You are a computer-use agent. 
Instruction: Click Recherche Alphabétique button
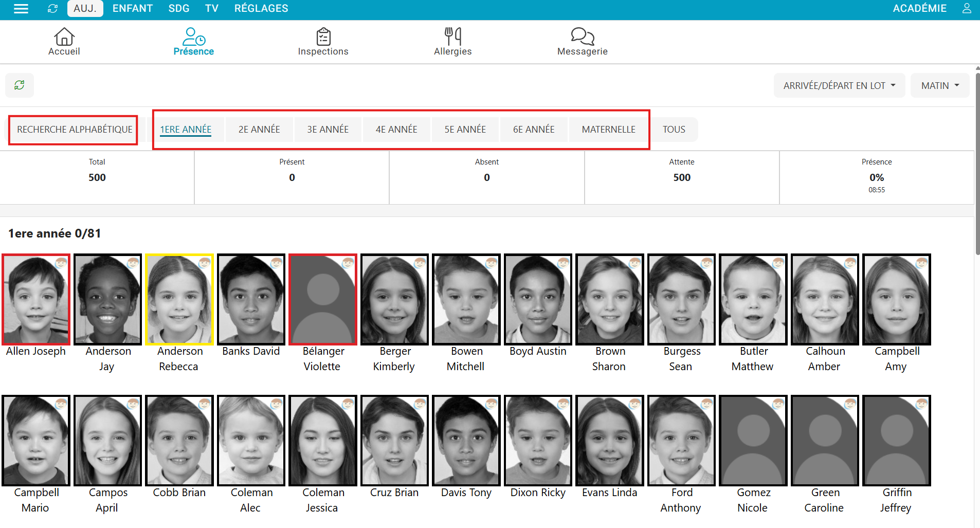coord(75,130)
